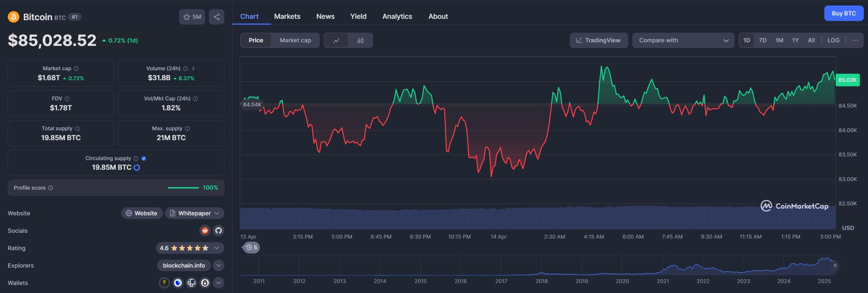Select line chart style
Image resolution: width=868 pixels, height=293 pixels.
pos(336,40)
